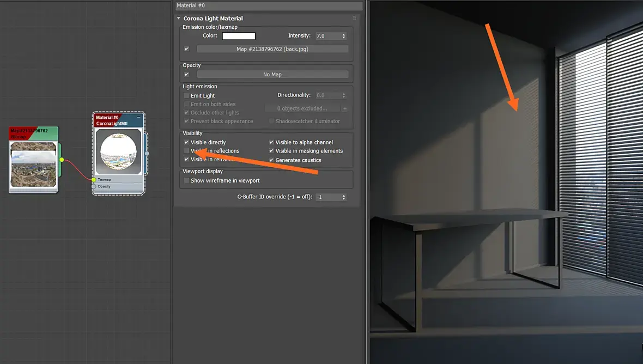Collapse the CoronaLightMtl node with minus icon
643x364 pixels.
(138, 117)
